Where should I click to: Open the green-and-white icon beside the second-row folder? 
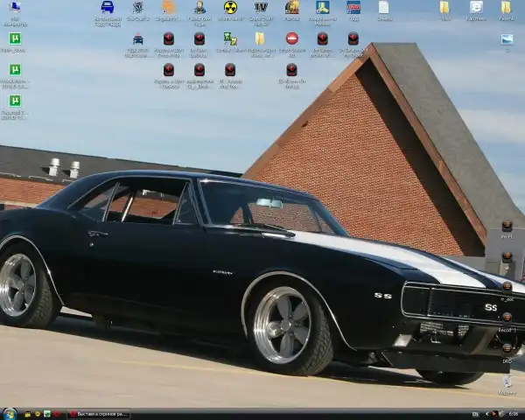tap(229, 39)
